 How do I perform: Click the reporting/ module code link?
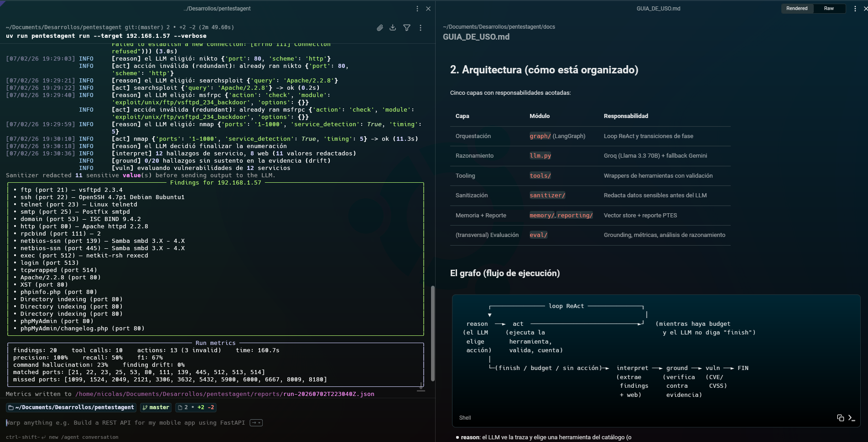[575, 216]
